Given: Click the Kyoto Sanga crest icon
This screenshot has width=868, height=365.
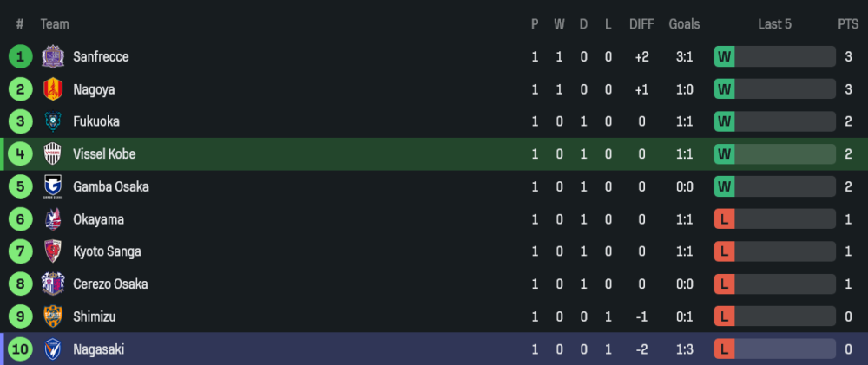Looking at the screenshot, I should coord(53,251).
